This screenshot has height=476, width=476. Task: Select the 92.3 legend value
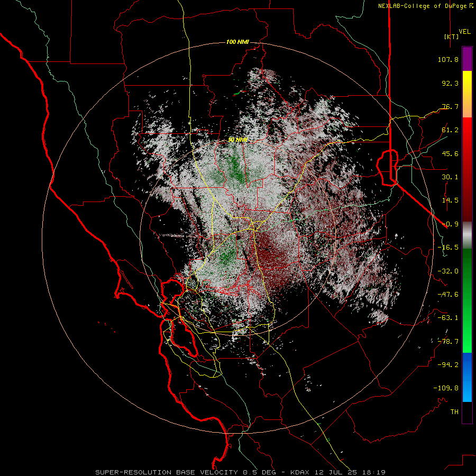pos(450,83)
